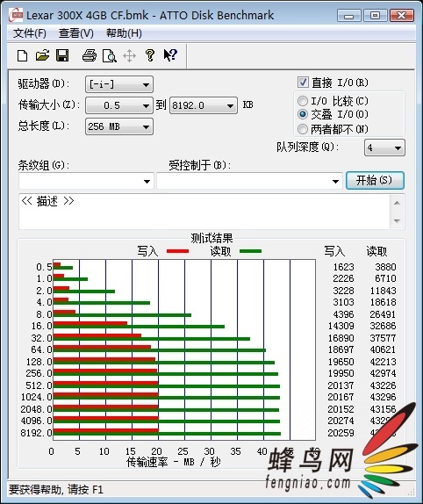
Task: Minimize the ATTO Disk Benchmark window
Action: [348, 16]
